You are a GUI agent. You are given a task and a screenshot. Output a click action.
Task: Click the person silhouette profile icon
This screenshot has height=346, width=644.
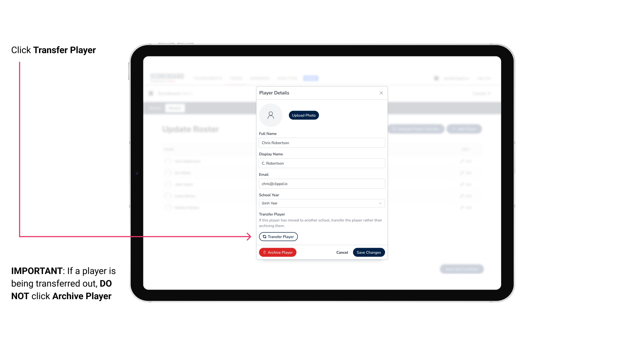[271, 115]
